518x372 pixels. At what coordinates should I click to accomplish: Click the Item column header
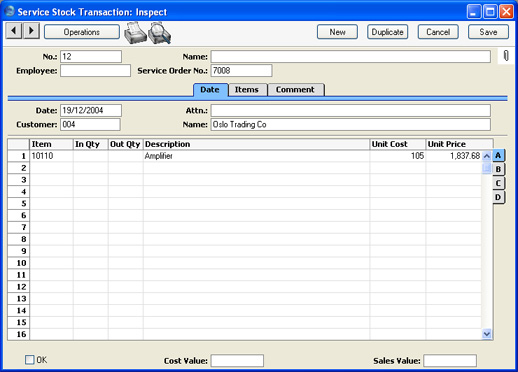click(51, 144)
